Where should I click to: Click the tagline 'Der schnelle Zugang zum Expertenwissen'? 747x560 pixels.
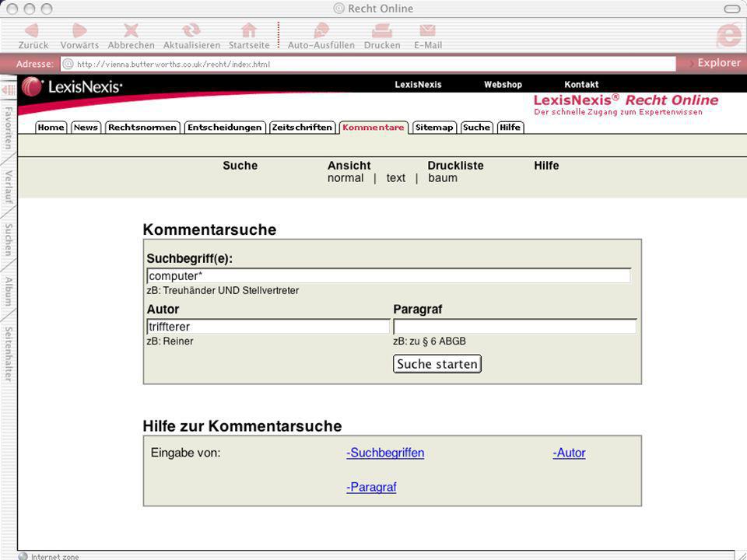(619, 112)
